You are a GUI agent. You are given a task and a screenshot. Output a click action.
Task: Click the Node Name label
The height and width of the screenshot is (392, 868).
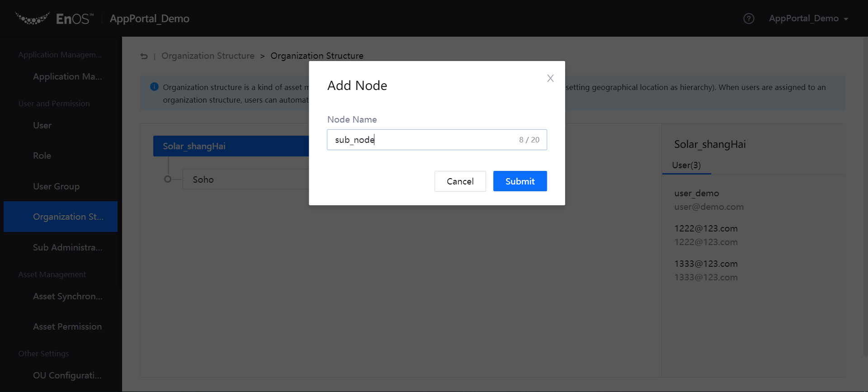[352, 119]
